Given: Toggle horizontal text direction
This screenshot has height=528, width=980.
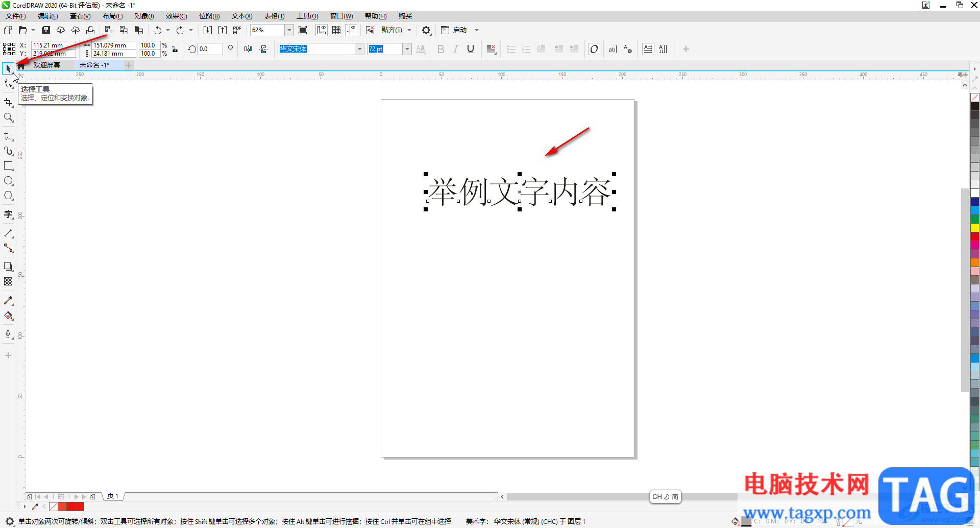Looking at the screenshot, I should pyautogui.click(x=648, y=49).
